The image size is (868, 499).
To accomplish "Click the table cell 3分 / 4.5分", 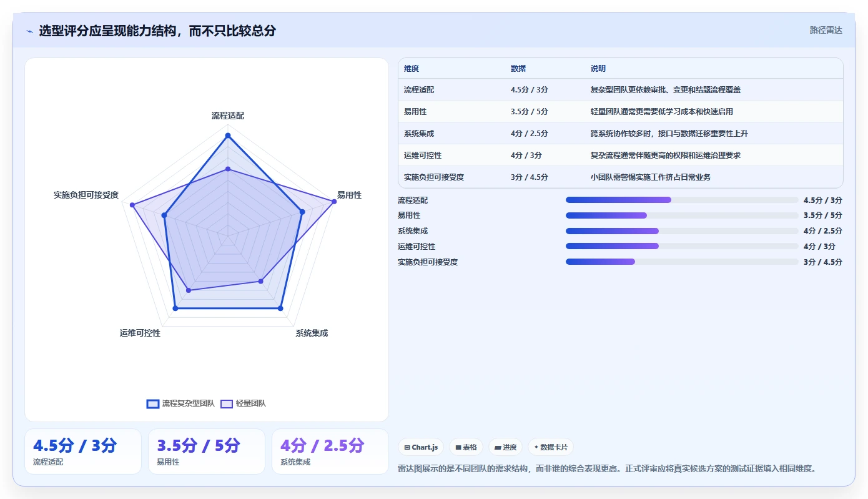I will (x=530, y=177).
